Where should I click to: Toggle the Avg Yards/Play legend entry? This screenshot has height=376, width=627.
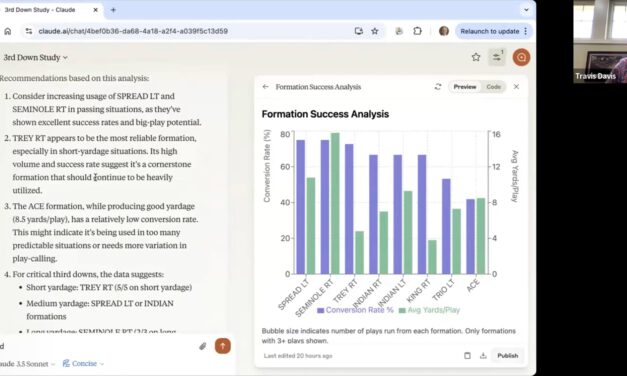click(429, 310)
